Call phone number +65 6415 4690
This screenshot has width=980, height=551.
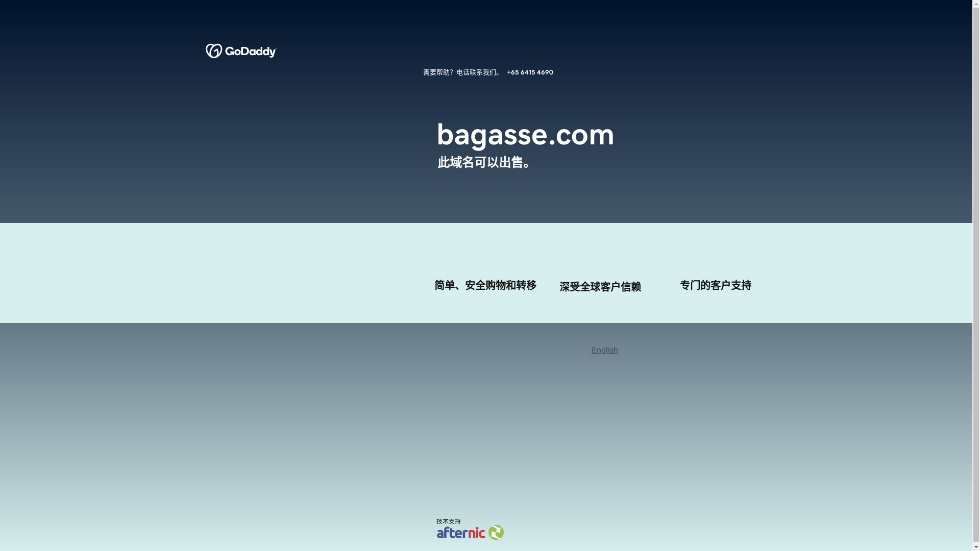[x=530, y=72]
